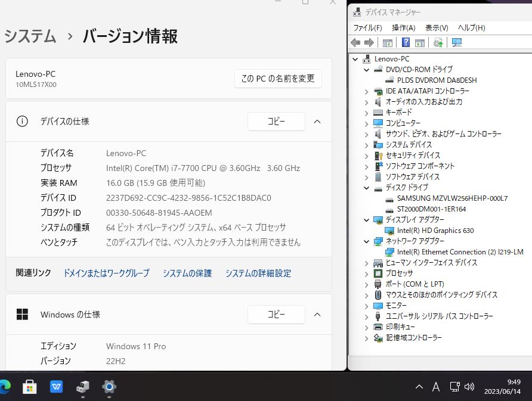Click the monitor scan toolbar icon
532x401 pixels.
457,43
